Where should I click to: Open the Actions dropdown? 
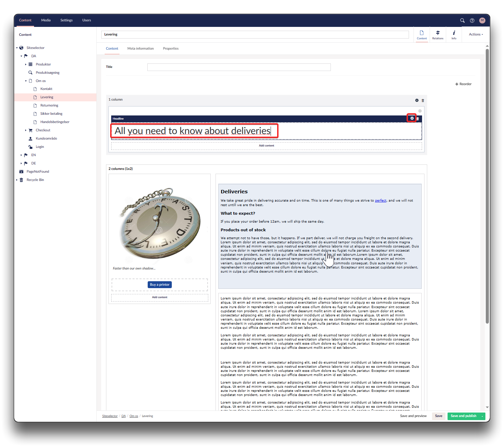click(x=476, y=34)
